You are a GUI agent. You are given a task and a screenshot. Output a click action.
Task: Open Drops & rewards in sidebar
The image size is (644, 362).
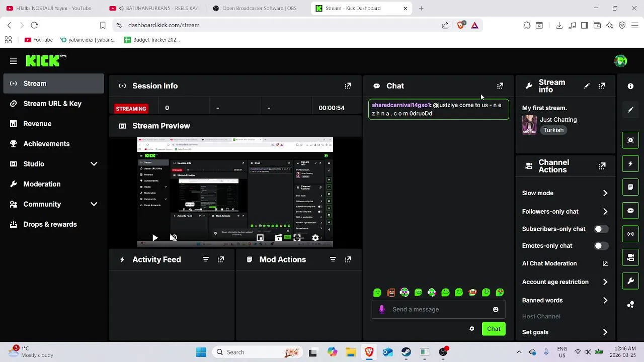pyautogui.click(x=53, y=224)
